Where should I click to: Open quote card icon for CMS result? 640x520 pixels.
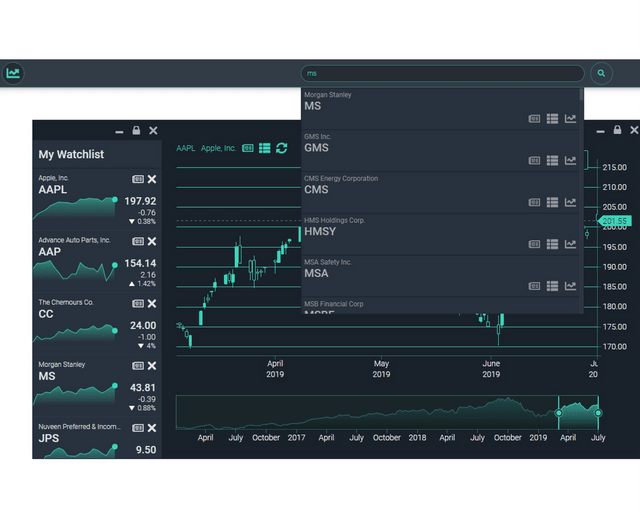(534, 202)
